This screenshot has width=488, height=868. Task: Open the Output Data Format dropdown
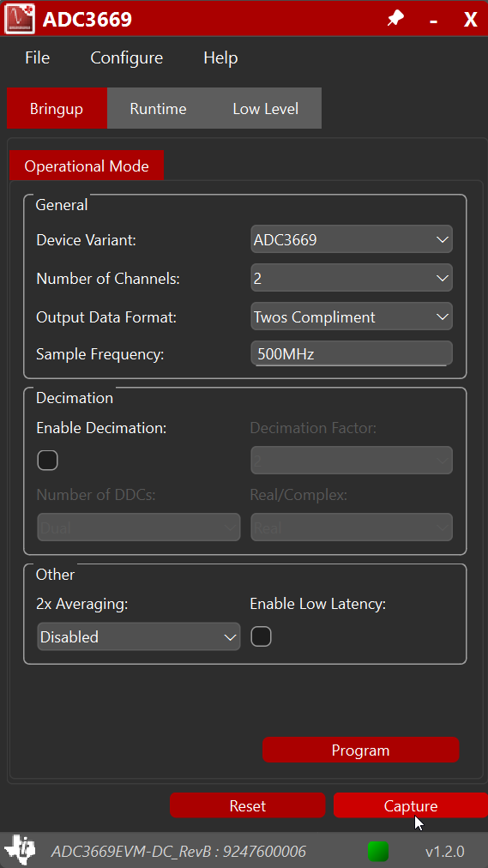[352, 316]
